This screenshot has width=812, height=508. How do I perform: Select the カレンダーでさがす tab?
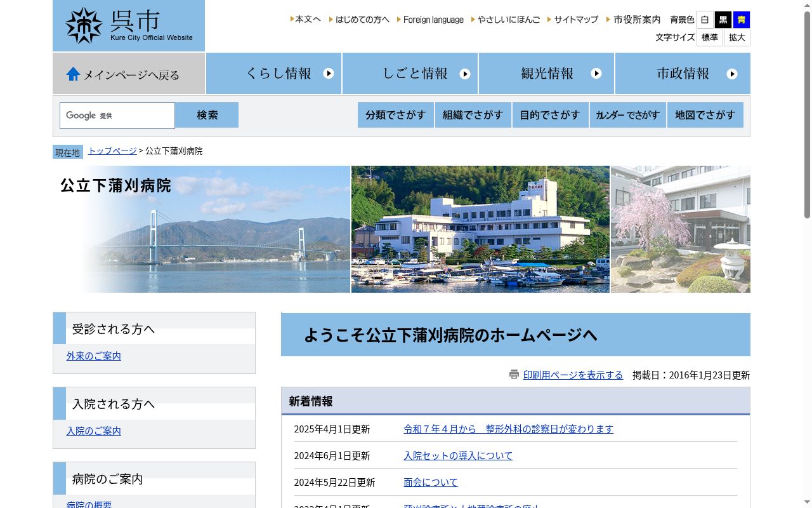(x=628, y=115)
